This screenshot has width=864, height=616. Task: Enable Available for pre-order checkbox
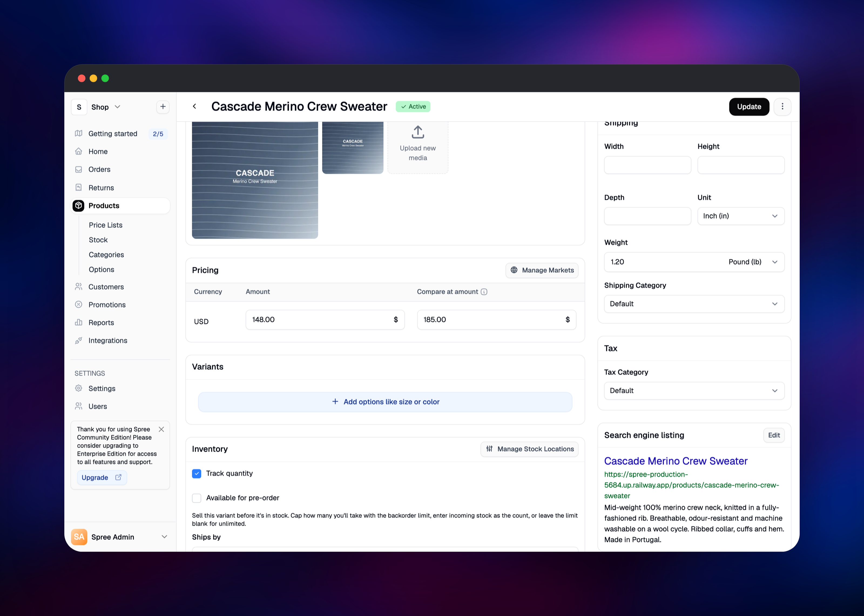pos(196,498)
